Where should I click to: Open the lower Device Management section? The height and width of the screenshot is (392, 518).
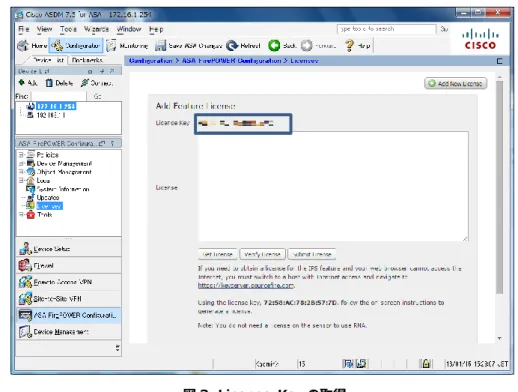click(x=69, y=332)
